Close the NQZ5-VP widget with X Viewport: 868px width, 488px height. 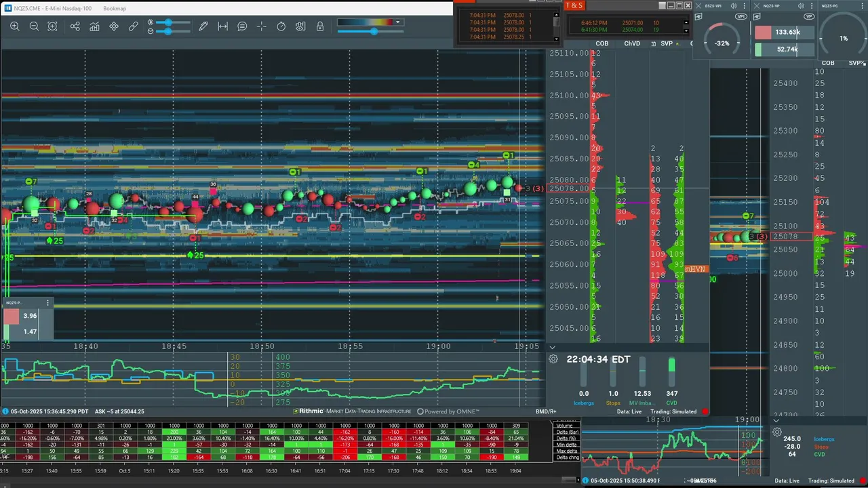757,5
